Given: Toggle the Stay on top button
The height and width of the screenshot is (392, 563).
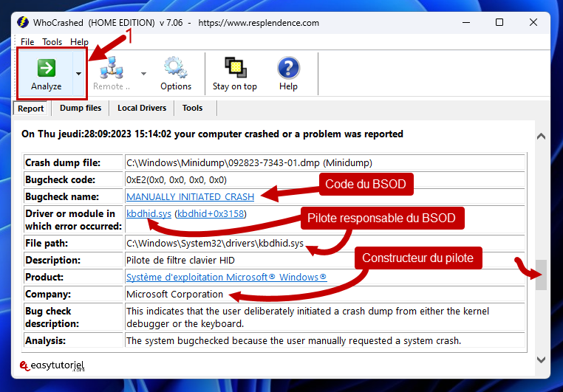Looking at the screenshot, I should click(x=235, y=74).
